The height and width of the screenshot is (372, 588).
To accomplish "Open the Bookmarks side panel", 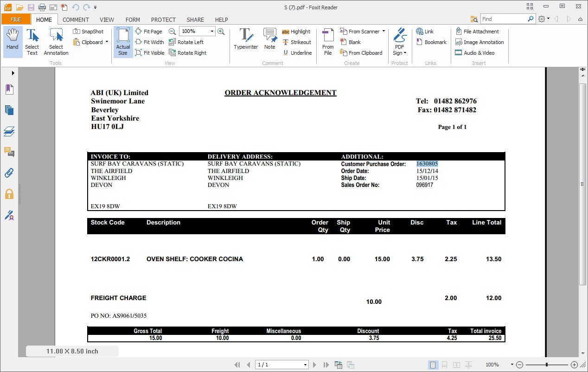I will point(9,90).
